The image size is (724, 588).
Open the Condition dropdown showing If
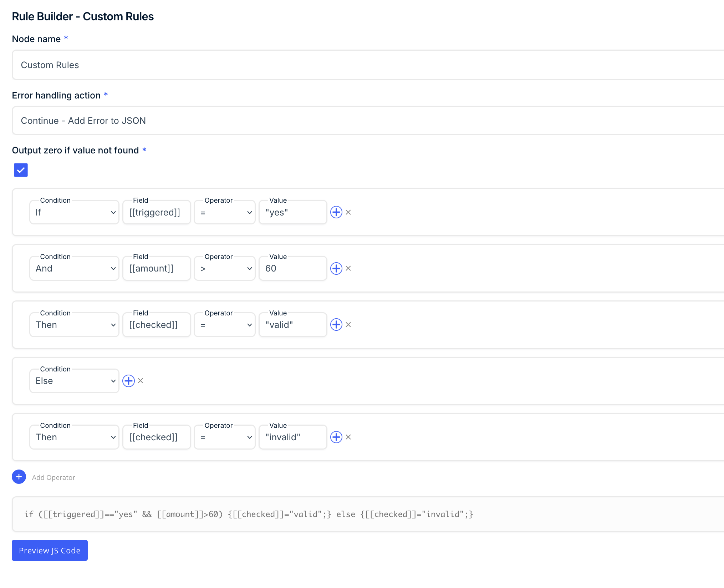coord(74,212)
